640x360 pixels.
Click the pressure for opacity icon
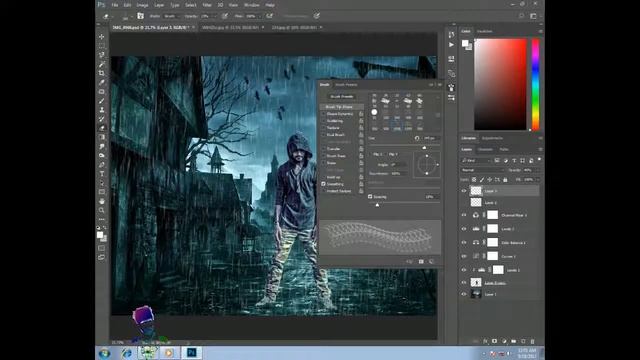(224, 16)
